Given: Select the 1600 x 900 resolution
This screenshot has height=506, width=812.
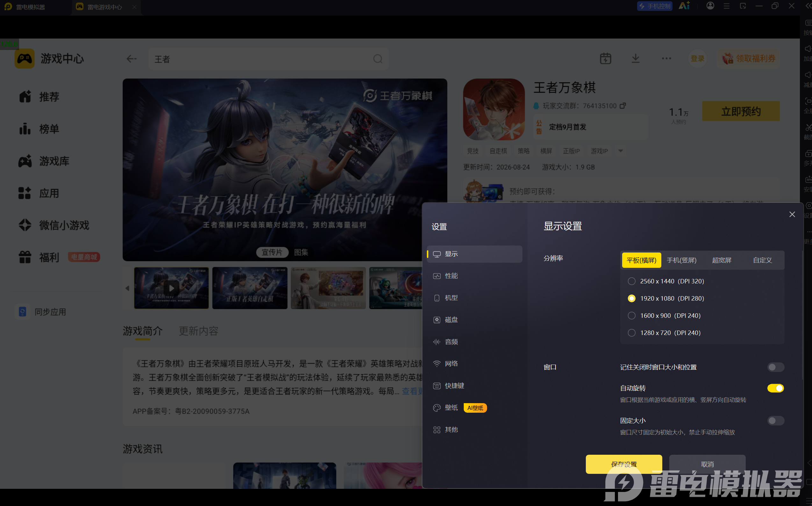Looking at the screenshot, I should (631, 316).
